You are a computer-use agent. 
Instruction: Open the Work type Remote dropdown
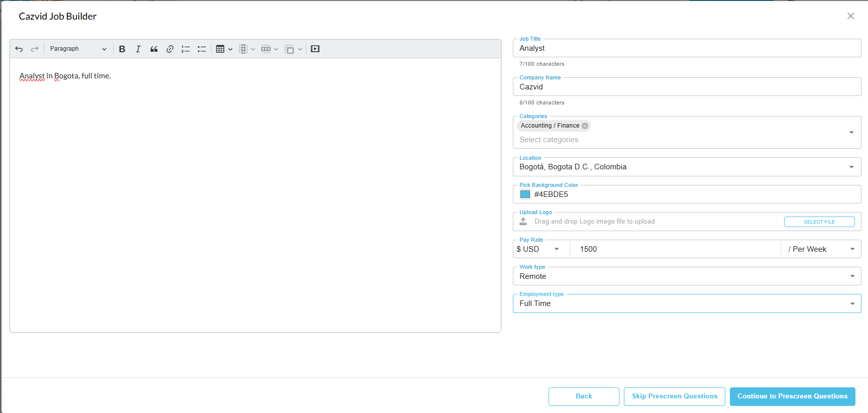point(687,276)
